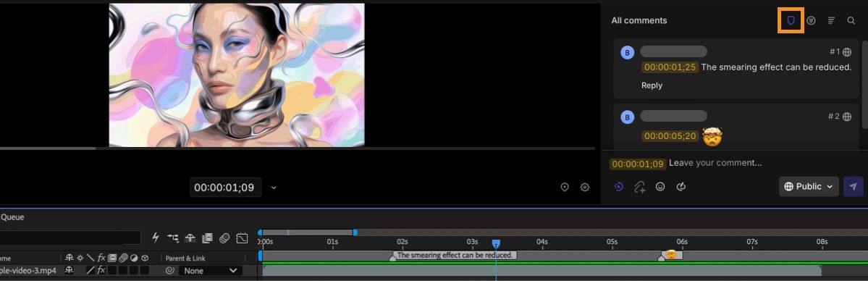This screenshot has width=868, height=281.
Task: Click the B avatar on comment #2
Action: pos(627,117)
